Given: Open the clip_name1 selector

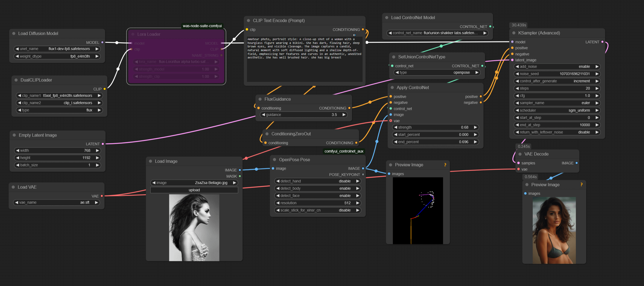Looking at the screenshot, I should [59, 96].
